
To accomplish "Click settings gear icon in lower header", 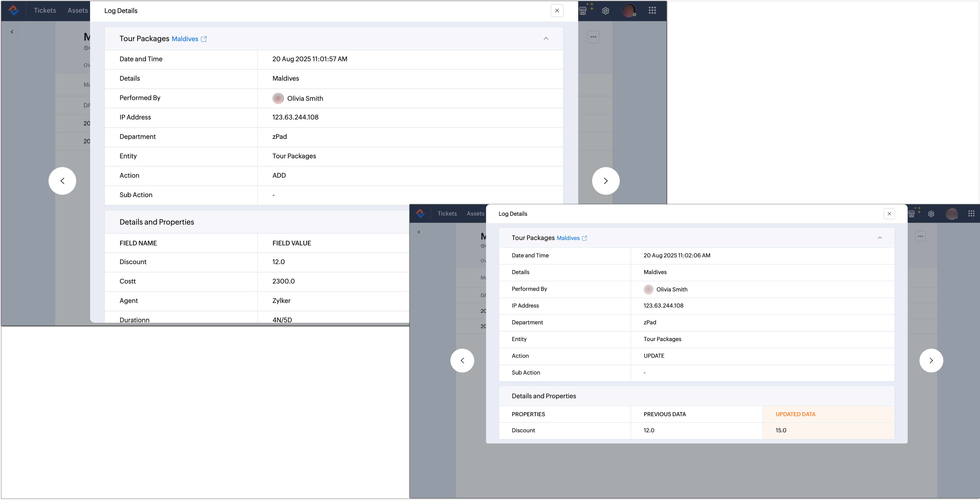I will [x=931, y=214].
